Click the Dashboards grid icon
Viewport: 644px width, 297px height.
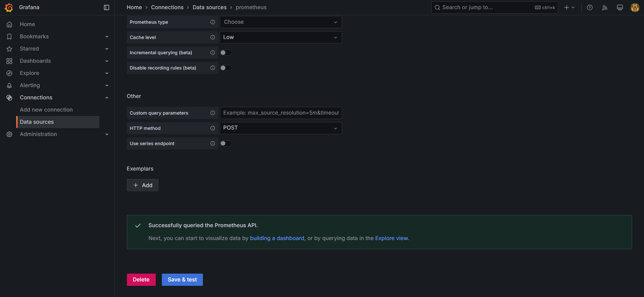(x=10, y=61)
